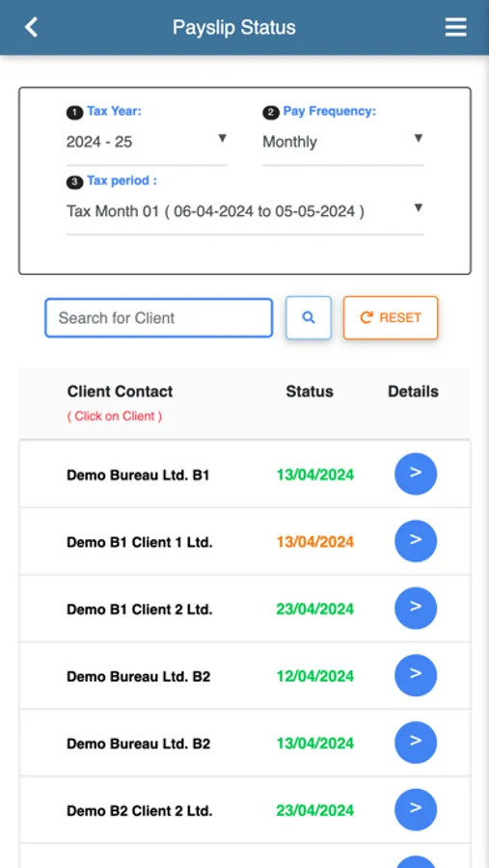
Task: Open details for Demo B1 Client 2 Ltd.
Action: (x=416, y=609)
